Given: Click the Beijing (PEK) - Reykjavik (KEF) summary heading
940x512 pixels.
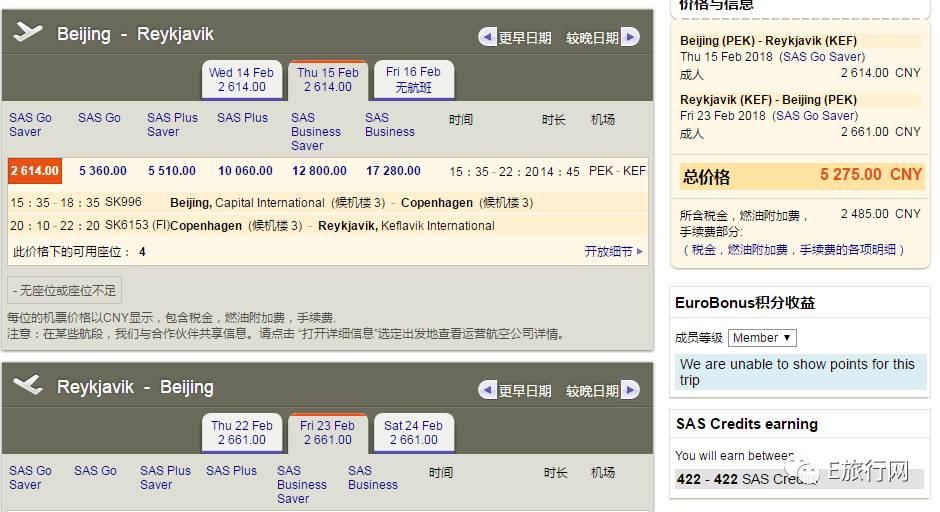Looking at the screenshot, I should pyautogui.click(x=768, y=41).
